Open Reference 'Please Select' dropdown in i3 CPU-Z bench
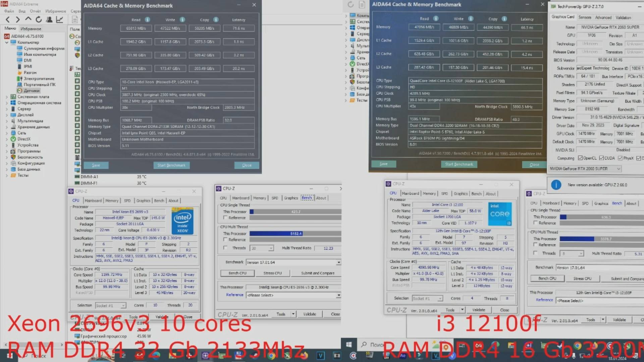 coord(600,301)
